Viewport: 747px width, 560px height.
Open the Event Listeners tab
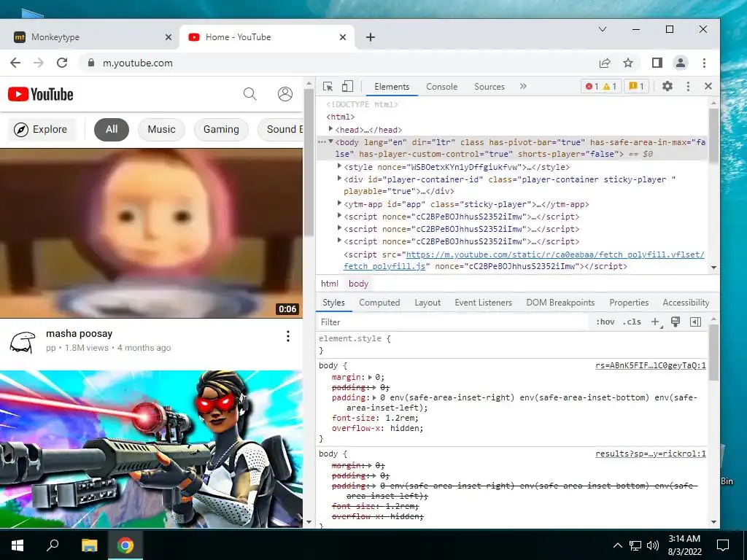tap(483, 303)
